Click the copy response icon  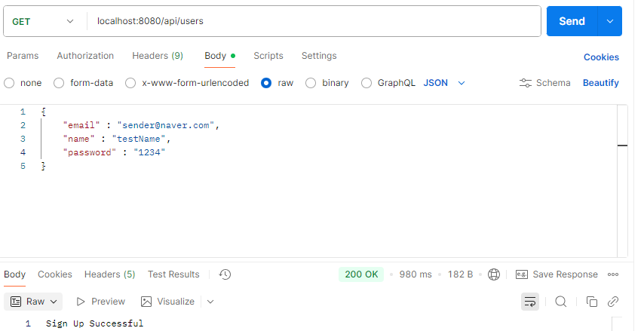(592, 302)
